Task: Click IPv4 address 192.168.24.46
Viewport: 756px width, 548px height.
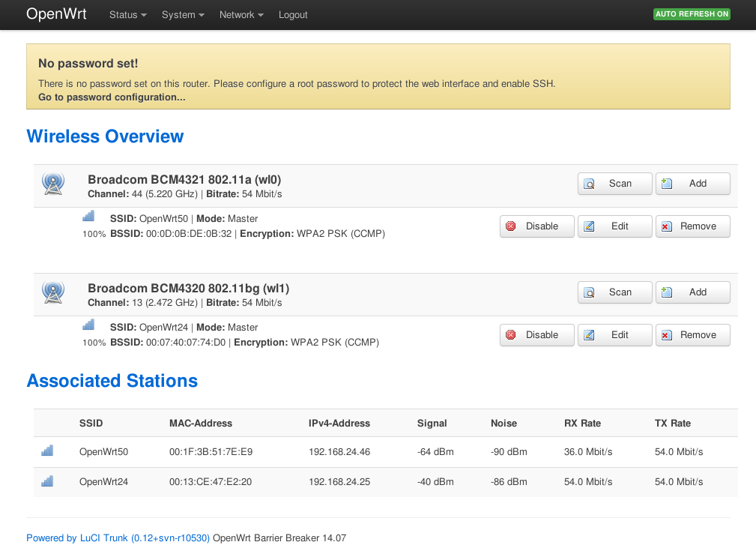Action: [339, 452]
